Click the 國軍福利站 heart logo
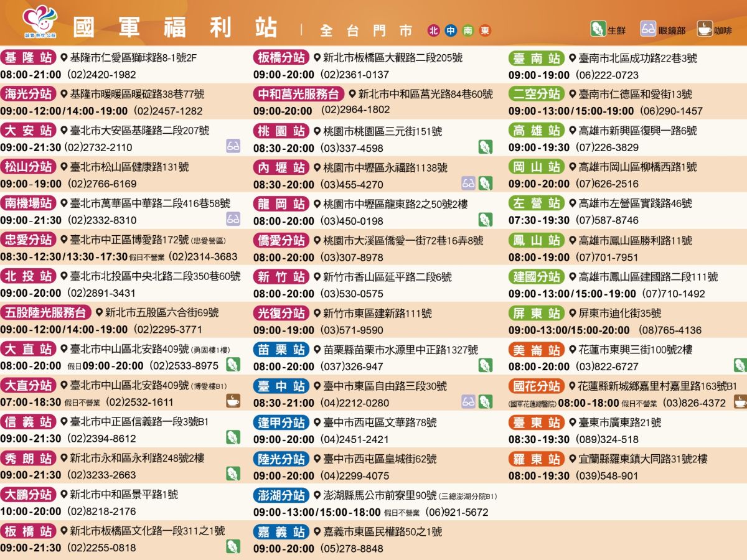This screenshot has width=747, height=560. [x=39, y=21]
